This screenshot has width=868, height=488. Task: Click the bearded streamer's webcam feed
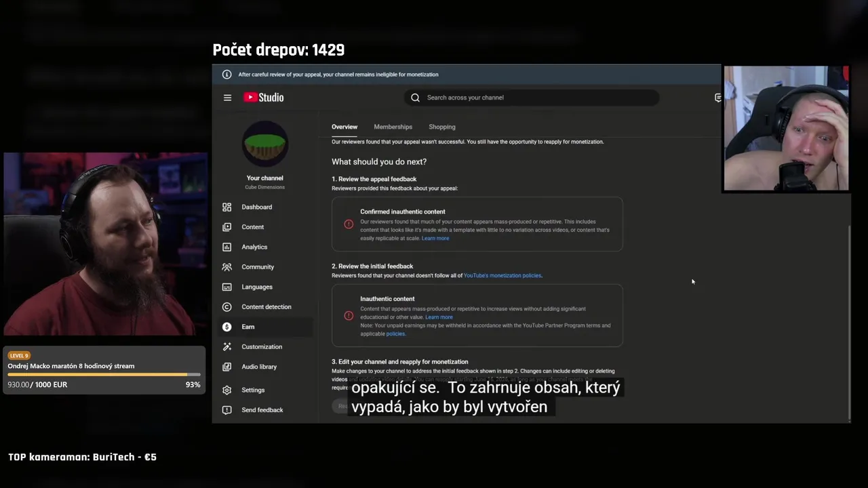tap(105, 245)
